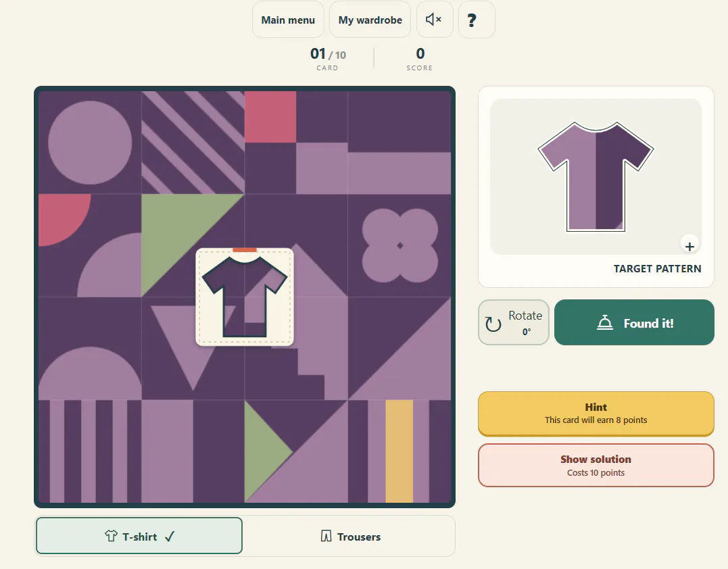Click the T-shirt cutout card on the fabric

[x=245, y=297]
